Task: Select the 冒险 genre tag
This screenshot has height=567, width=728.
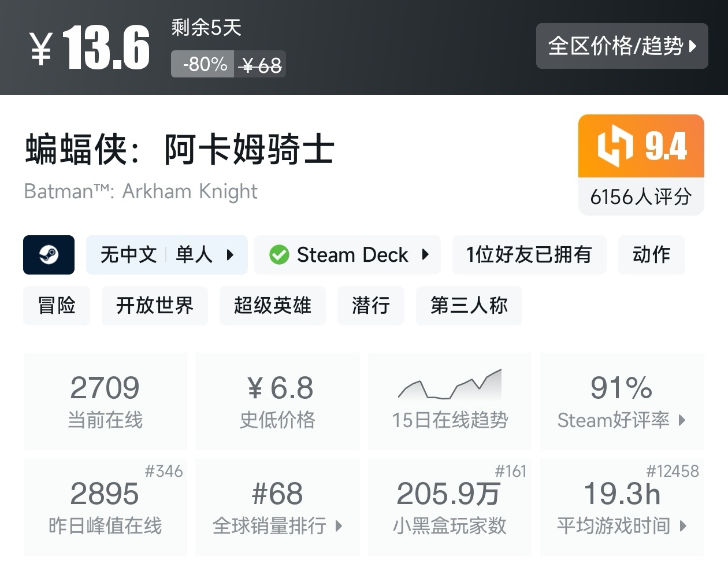Action: (57, 306)
